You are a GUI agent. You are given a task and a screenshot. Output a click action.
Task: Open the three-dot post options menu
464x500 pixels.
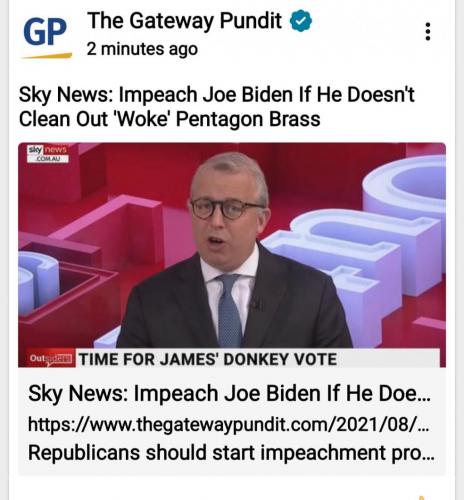click(428, 32)
